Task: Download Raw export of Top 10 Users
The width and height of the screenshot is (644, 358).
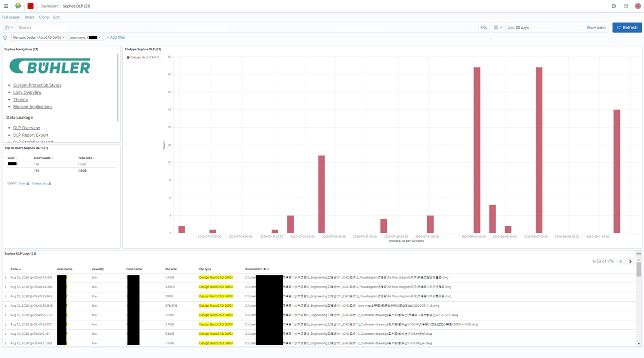Action: click(x=24, y=184)
